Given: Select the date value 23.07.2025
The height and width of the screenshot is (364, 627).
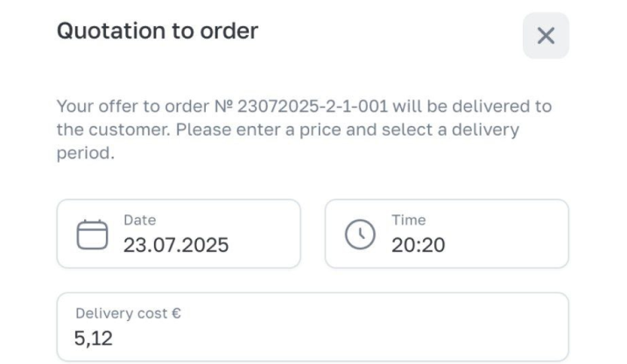Looking at the screenshot, I should 176,245.
